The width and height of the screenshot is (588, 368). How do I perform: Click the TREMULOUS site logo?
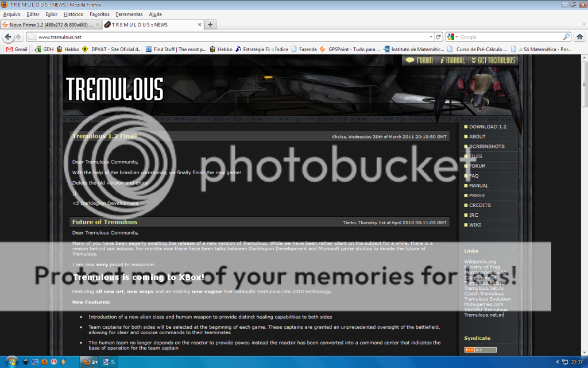pyautogui.click(x=115, y=89)
